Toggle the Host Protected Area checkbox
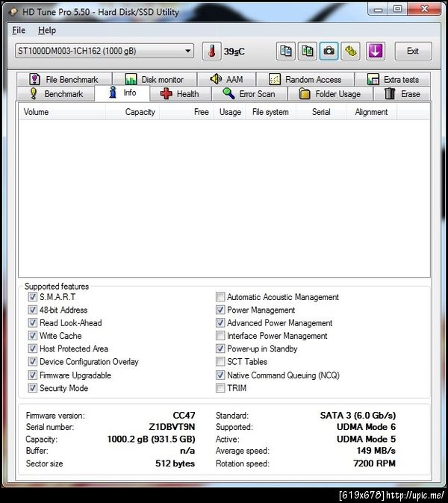The width and height of the screenshot is (448, 503). 32,349
